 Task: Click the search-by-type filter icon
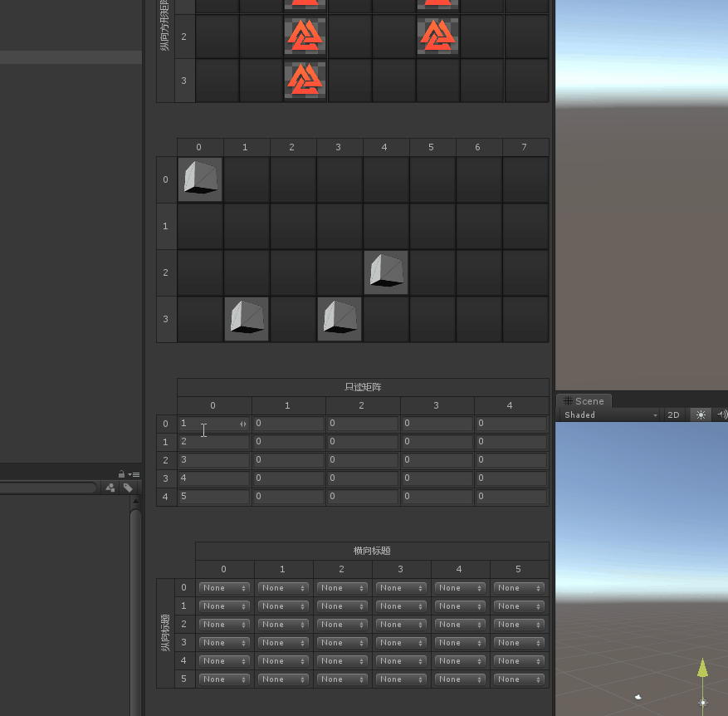coord(110,488)
